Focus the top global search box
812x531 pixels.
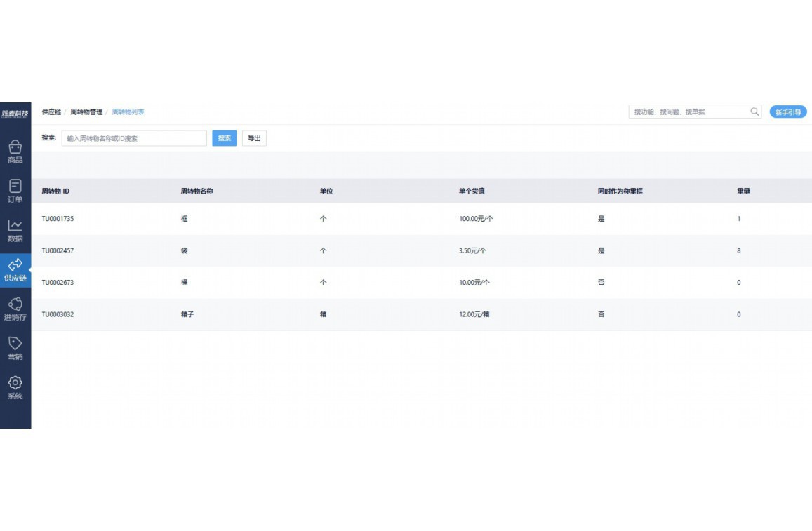(689, 112)
